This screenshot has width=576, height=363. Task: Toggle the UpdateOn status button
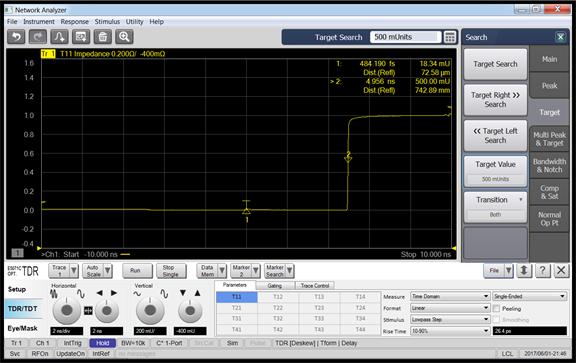click(71, 354)
